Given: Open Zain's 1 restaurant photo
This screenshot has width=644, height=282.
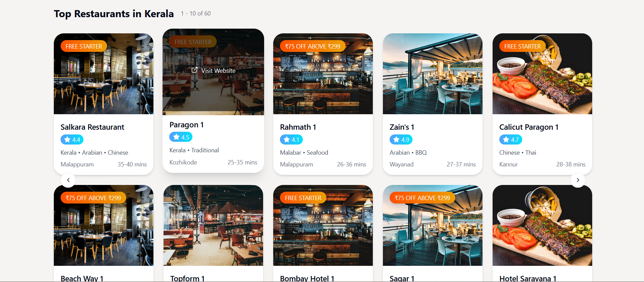Looking at the screenshot, I should [x=433, y=74].
